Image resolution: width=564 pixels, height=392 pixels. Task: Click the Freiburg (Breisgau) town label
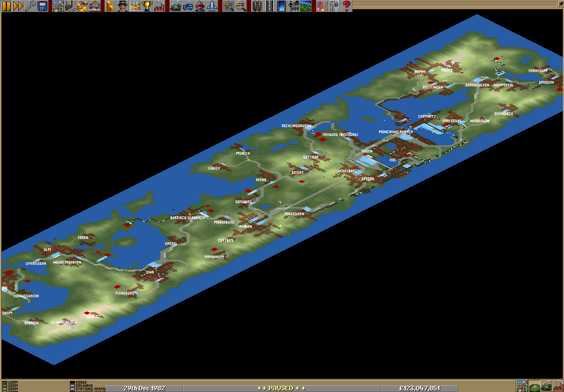point(340,134)
